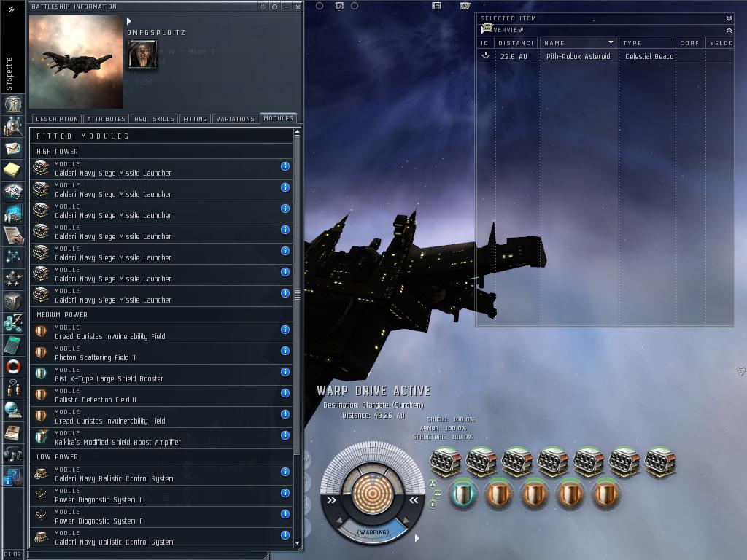Open the jukebox headphones icon in the sidebar

coord(12,455)
